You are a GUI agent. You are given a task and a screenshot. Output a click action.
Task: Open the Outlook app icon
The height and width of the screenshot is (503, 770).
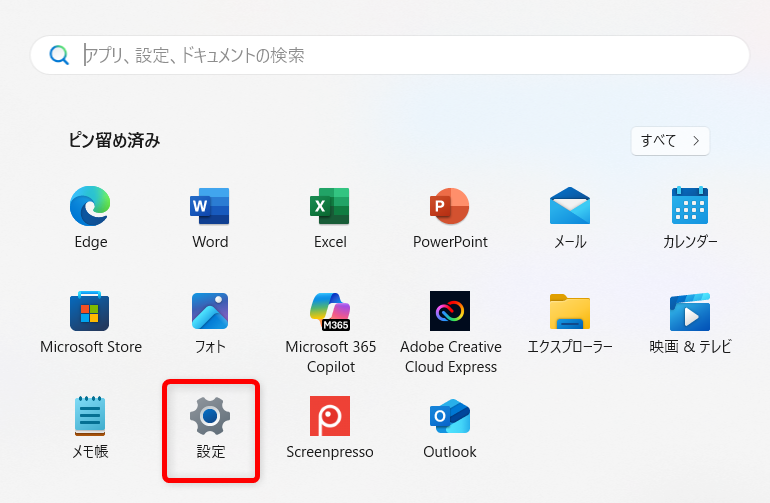click(x=450, y=416)
